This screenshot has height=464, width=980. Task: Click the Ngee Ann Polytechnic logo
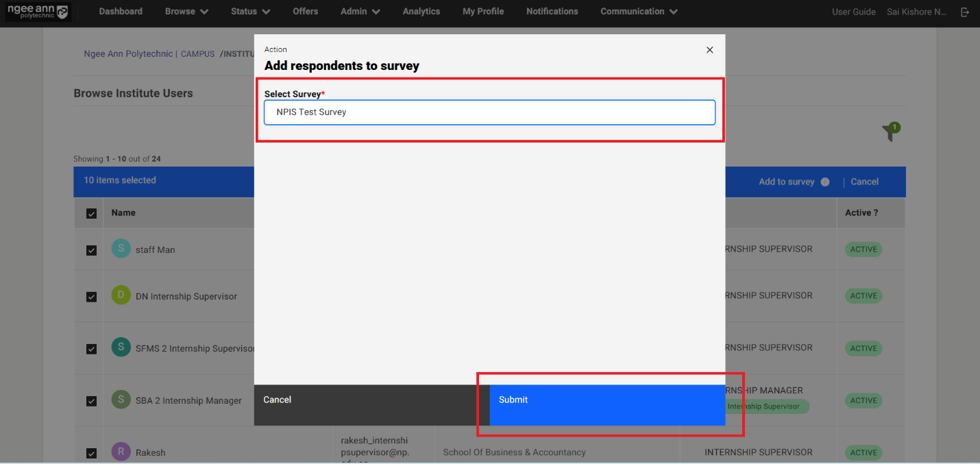38,12
